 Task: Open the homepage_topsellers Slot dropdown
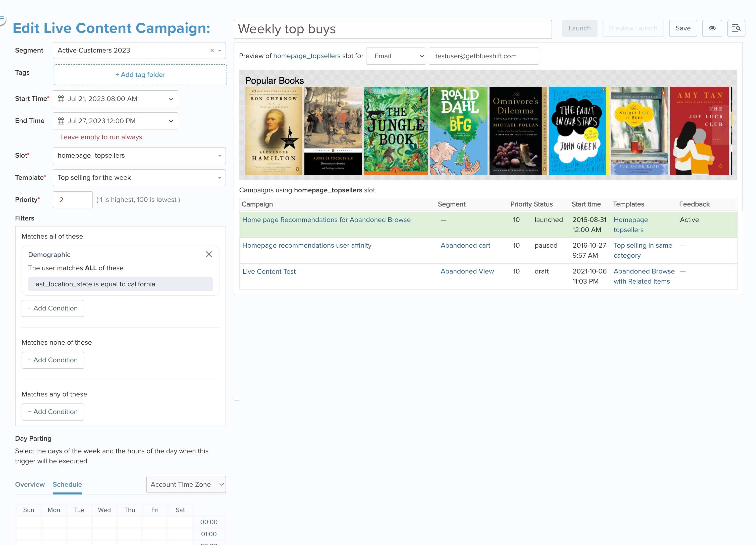139,155
